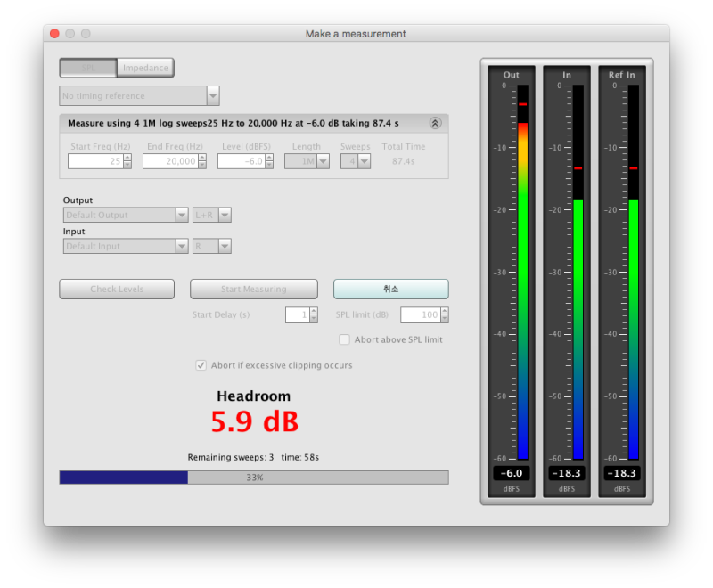Click the End Freq (Hz) field
Screen dimensions: 713x588
pos(170,161)
